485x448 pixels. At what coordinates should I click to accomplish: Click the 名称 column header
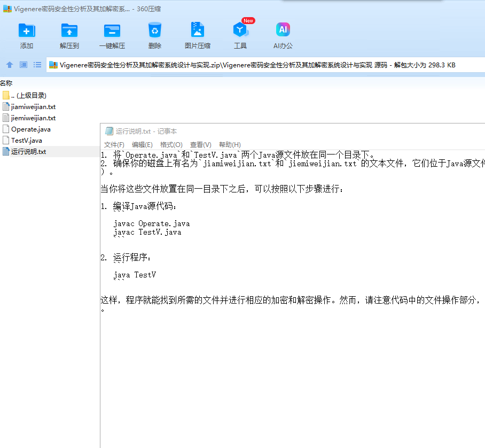[x=6, y=83]
